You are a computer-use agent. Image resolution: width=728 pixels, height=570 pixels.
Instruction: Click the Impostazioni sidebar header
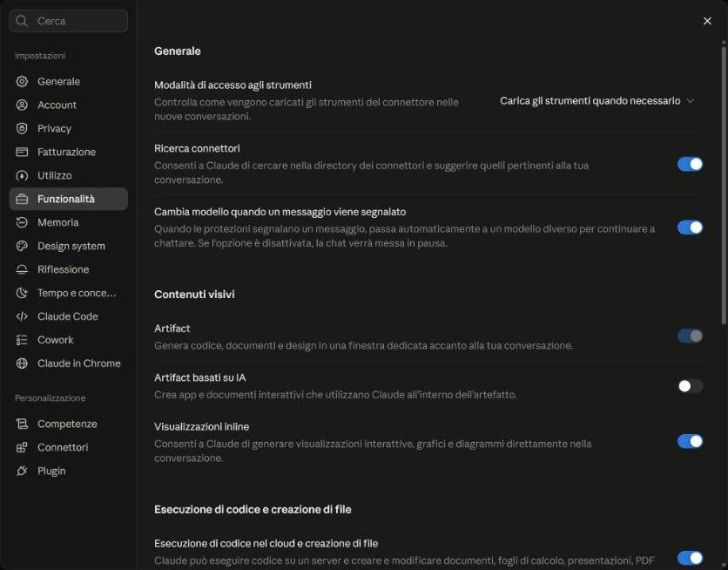(40, 56)
